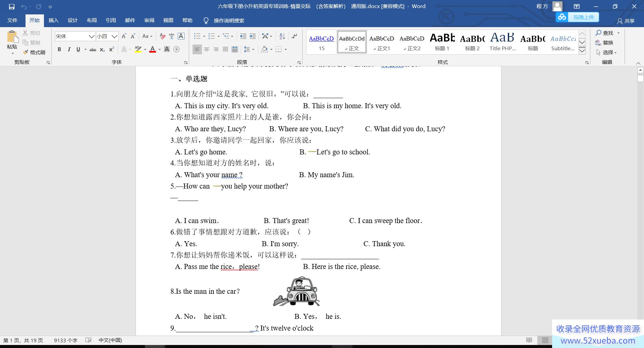644x348 pixels.
Task: Toggle Bold formatting
Action: [x=59, y=50]
